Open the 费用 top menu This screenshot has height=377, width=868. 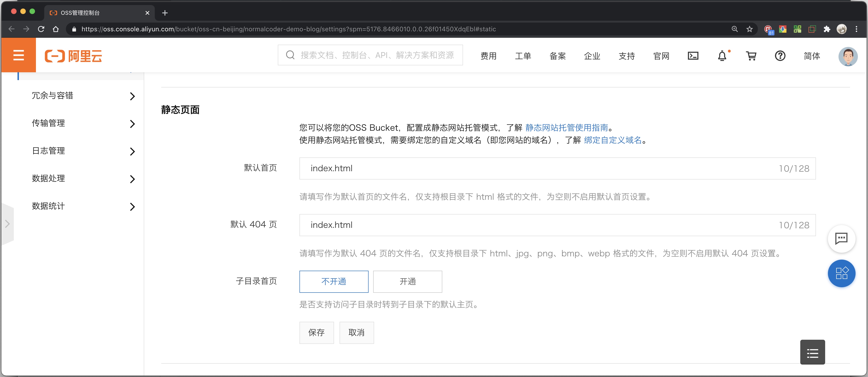click(x=488, y=56)
